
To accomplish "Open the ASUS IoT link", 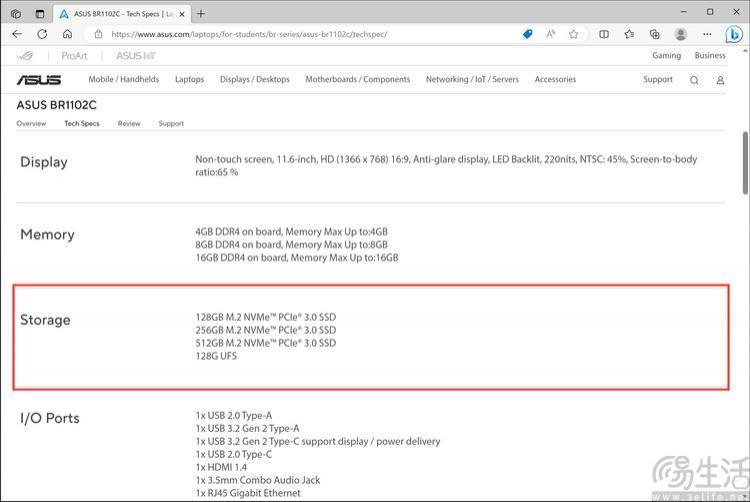I will (136, 56).
